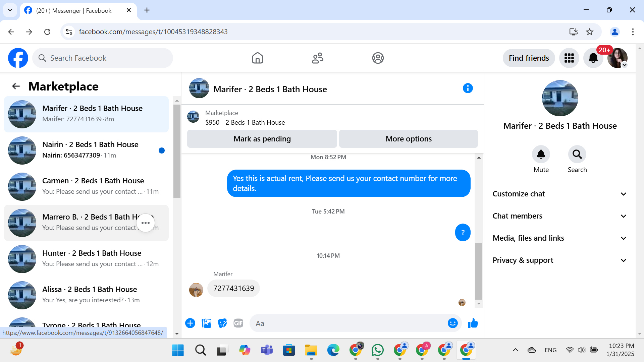This screenshot has width=644, height=362.
Task: Click the large listing photo in right panel
Action: [560, 98]
